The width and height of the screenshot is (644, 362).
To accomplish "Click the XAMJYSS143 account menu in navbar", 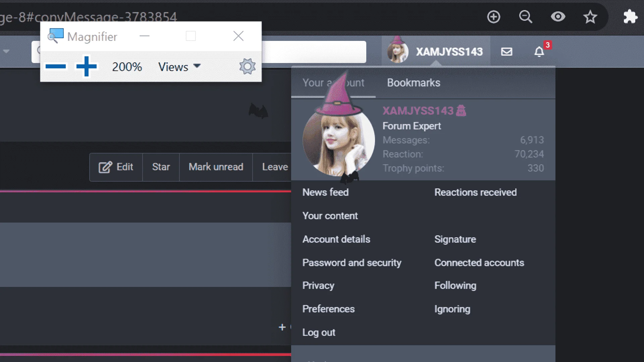I will 436,52.
